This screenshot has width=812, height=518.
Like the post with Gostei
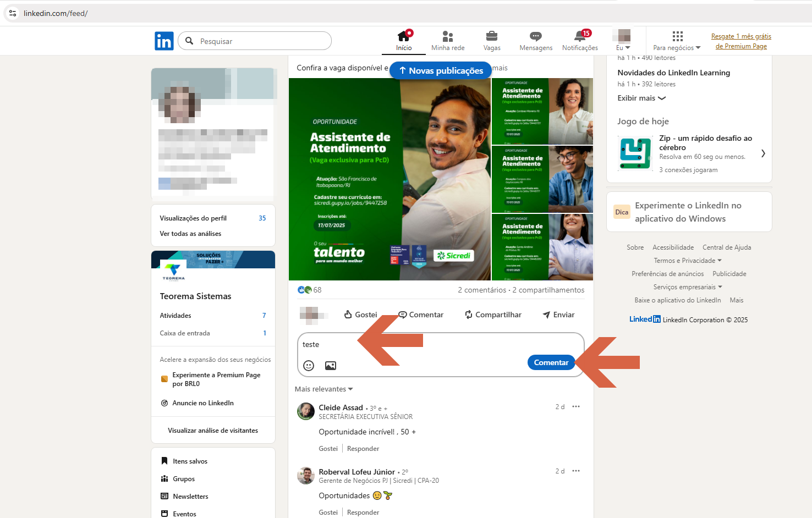click(360, 315)
